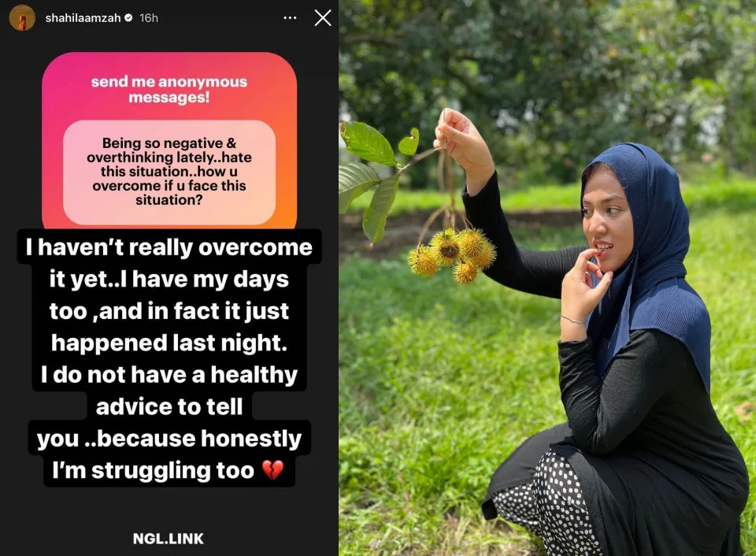
Task: Tap the "I'm struggling too" caption line
Action: (154, 470)
